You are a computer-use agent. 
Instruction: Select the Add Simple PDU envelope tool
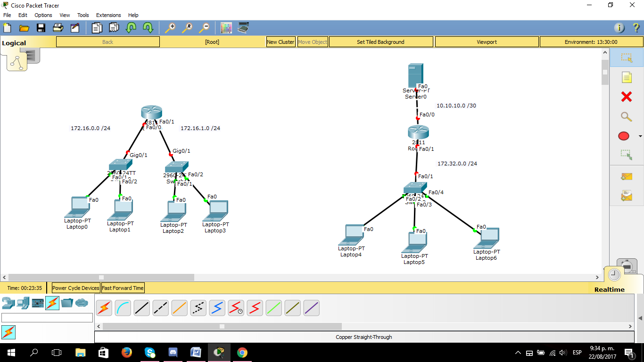[x=626, y=177]
